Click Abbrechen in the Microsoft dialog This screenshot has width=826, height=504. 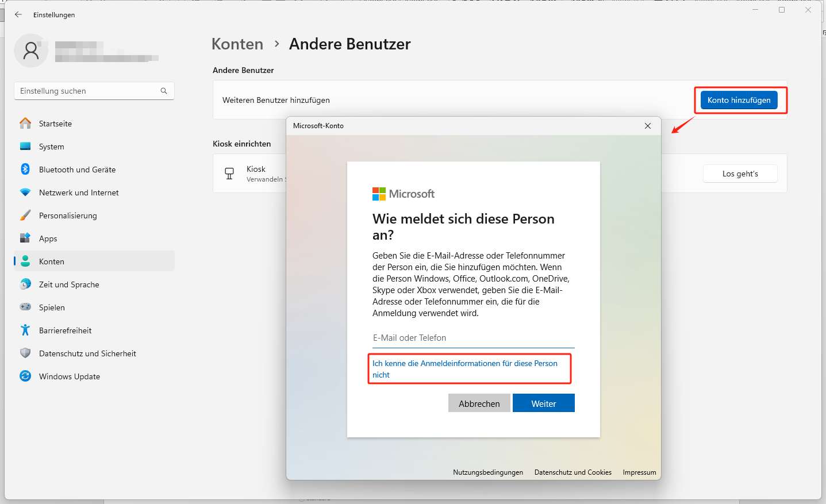[x=479, y=403]
